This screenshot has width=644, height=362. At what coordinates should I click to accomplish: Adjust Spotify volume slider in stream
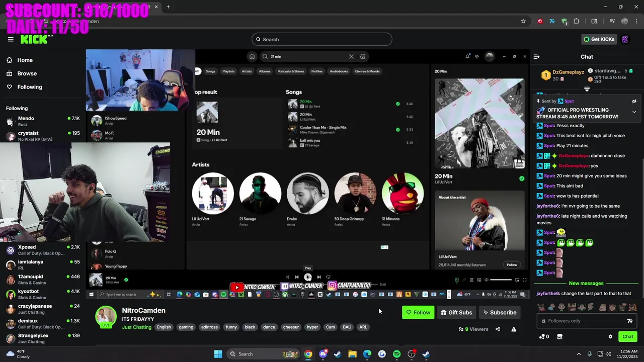coord(501,280)
